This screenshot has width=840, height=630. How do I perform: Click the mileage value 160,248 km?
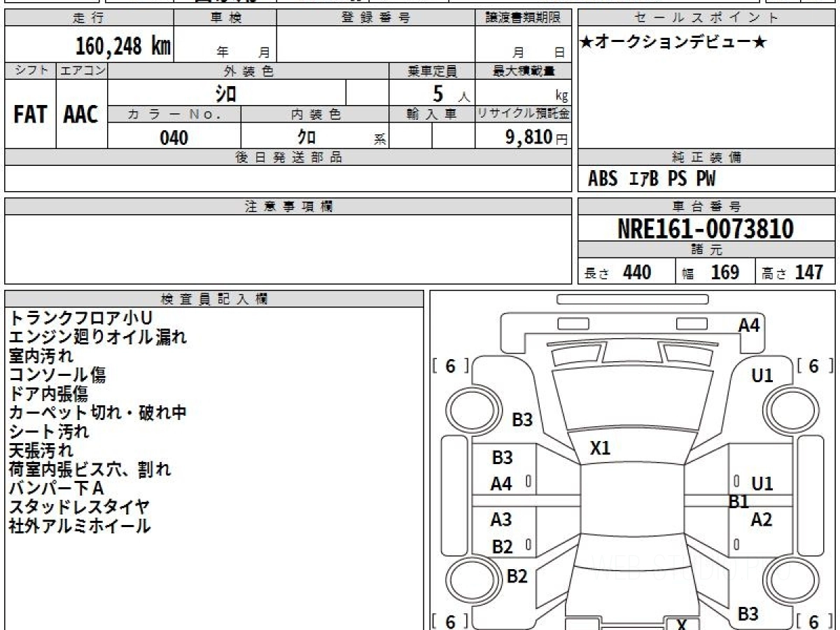122,46
